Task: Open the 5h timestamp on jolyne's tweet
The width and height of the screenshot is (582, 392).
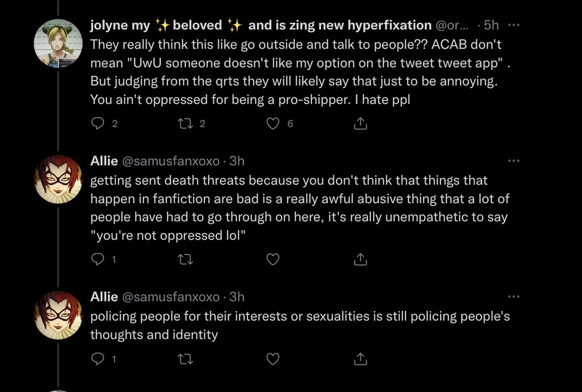Action: (490, 25)
